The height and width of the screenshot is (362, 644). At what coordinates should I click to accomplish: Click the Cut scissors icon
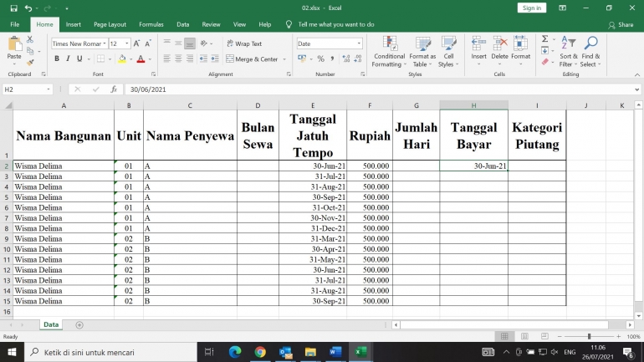tap(30, 39)
